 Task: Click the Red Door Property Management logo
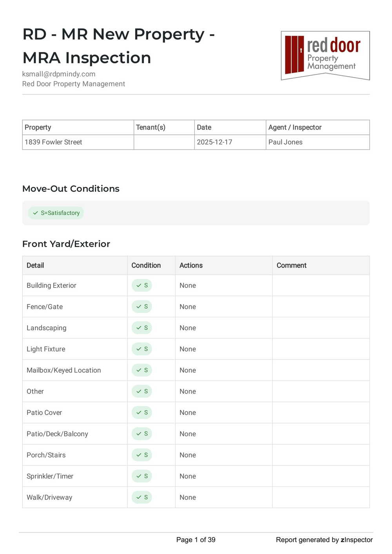click(x=325, y=55)
